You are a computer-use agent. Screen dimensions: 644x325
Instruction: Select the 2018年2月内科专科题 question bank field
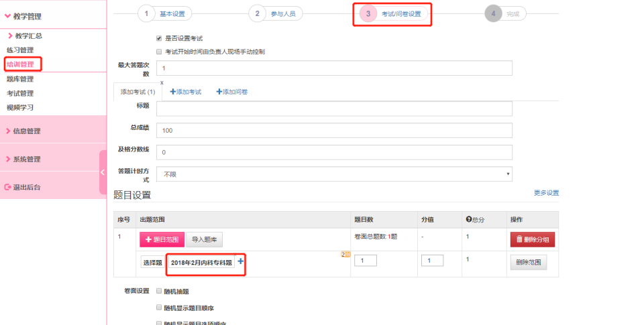(x=201, y=263)
